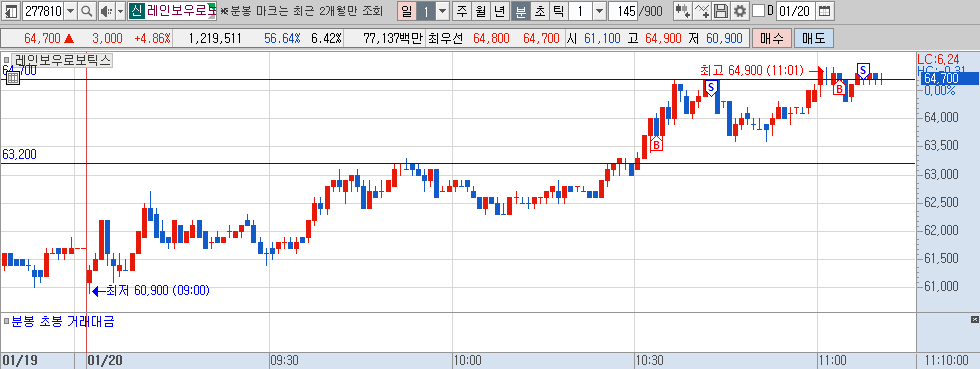Toggle the 분봉 초봉 거래대금 panel marker

6,322
